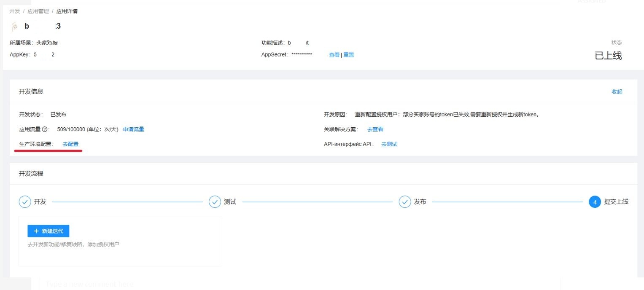The width and height of the screenshot is (644, 290).
Task: Click the 开发信息 section heading
Action: pos(31,91)
